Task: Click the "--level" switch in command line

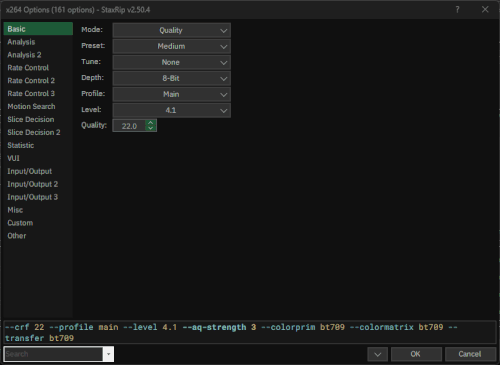Action: pyautogui.click(x=140, y=327)
